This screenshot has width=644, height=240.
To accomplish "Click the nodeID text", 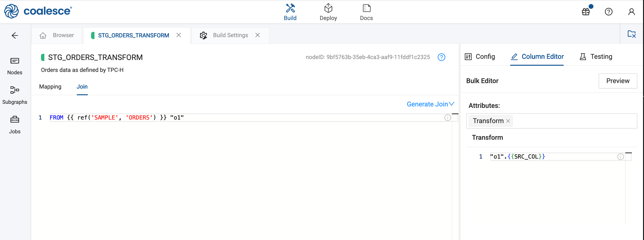I will tap(368, 57).
